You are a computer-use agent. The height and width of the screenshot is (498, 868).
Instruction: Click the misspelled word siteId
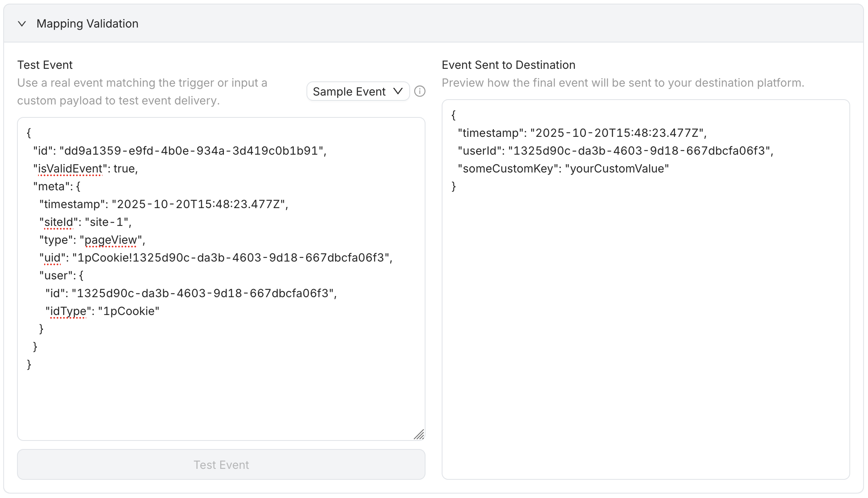coord(59,222)
